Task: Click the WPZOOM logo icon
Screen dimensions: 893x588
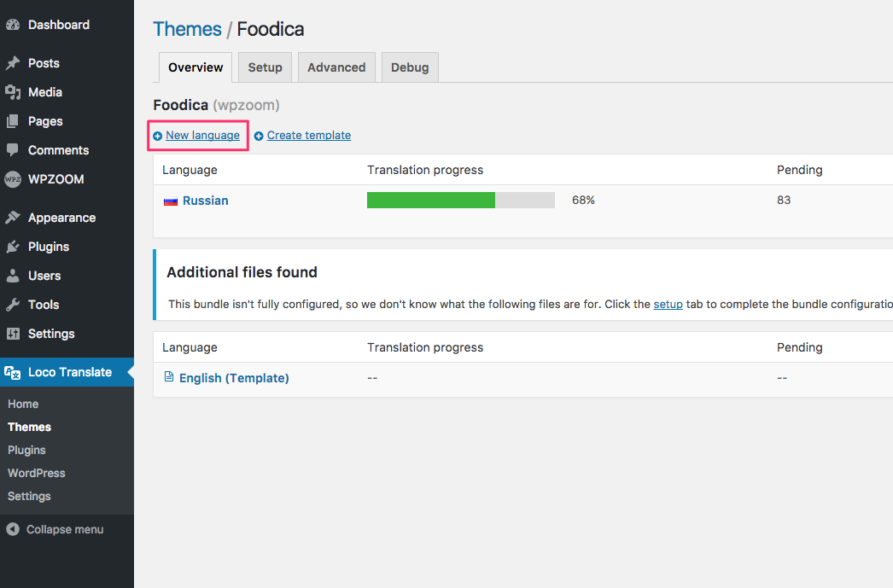Action: coord(13,179)
